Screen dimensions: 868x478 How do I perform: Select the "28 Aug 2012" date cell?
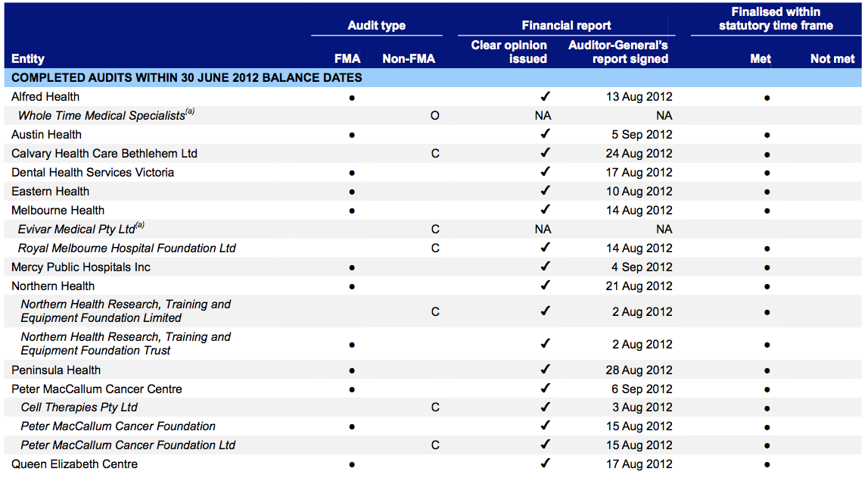click(639, 370)
